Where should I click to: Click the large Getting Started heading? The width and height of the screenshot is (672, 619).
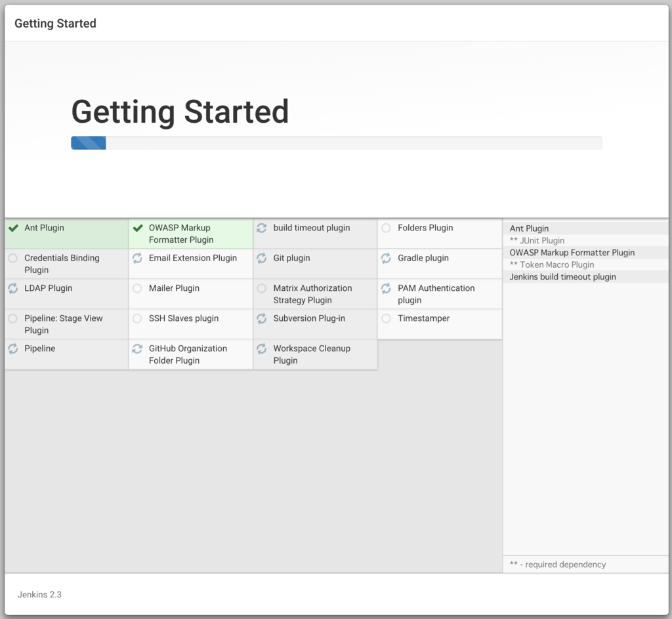pyautogui.click(x=180, y=112)
